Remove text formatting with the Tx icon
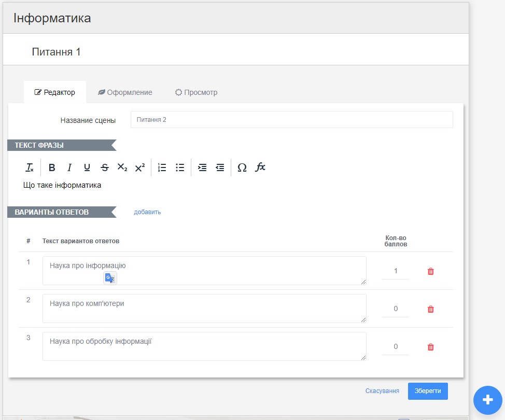 coord(30,167)
